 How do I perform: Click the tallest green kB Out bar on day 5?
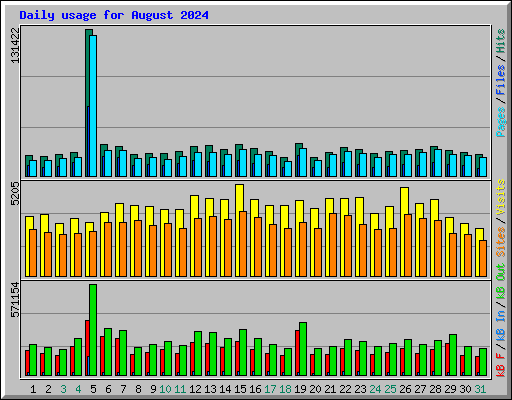(93, 330)
